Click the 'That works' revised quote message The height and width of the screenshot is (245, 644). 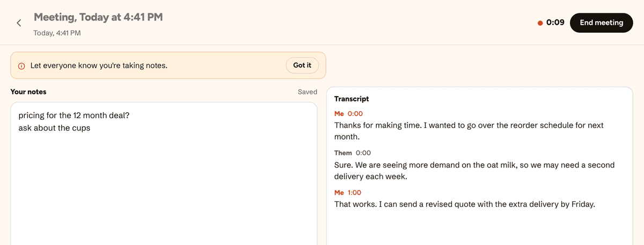pos(465,204)
